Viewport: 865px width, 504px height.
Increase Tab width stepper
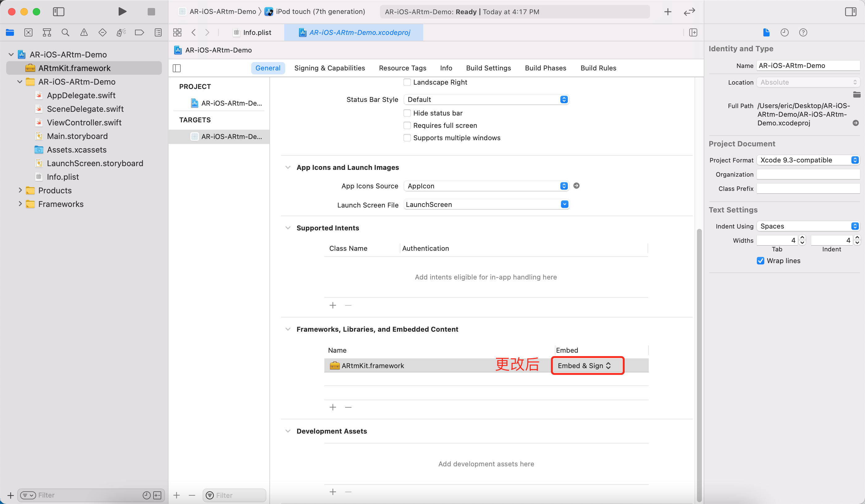[802, 237]
